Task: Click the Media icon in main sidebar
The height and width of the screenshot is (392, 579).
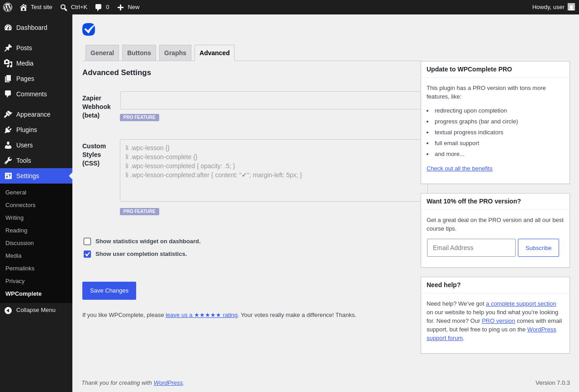Action: 8,63
